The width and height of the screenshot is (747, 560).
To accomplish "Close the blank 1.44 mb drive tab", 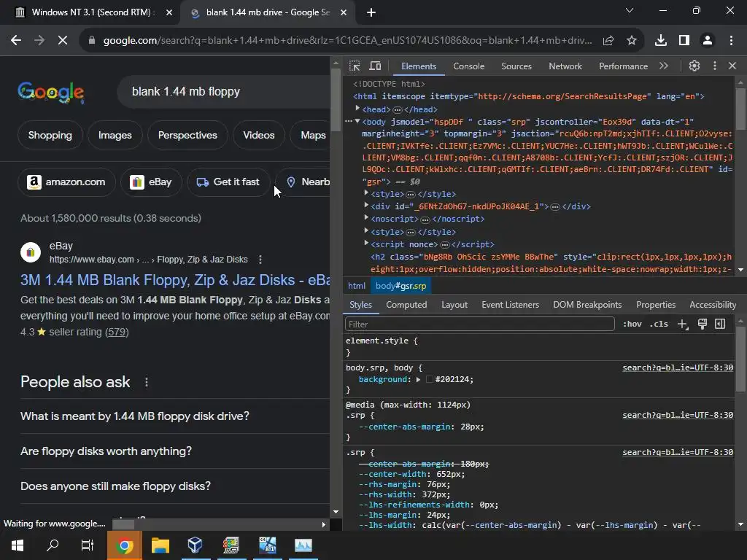I will [x=344, y=12].
